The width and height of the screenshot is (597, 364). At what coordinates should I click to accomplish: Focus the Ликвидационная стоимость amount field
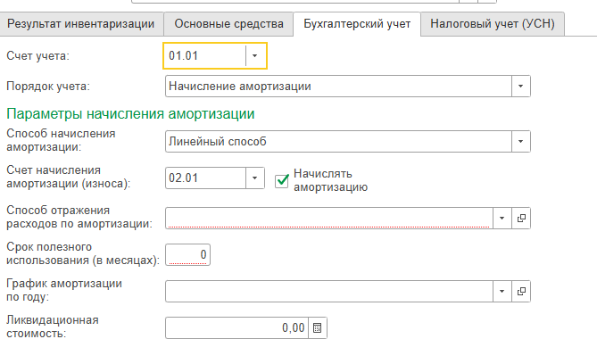[x=236, y=328]
